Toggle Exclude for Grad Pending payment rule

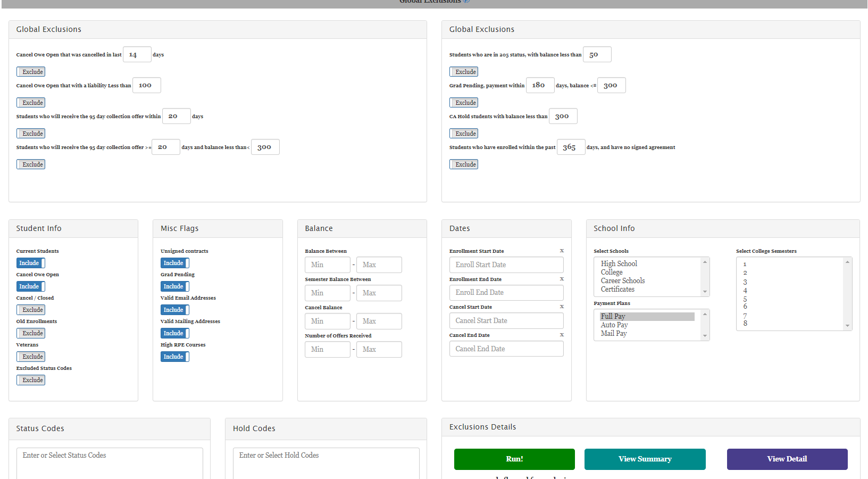(464, 103)
